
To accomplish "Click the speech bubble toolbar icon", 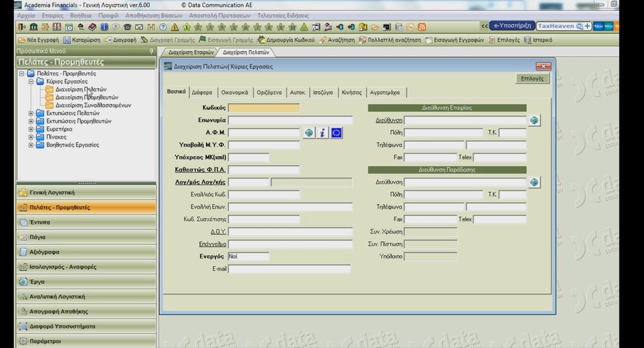I will (116, 27).
